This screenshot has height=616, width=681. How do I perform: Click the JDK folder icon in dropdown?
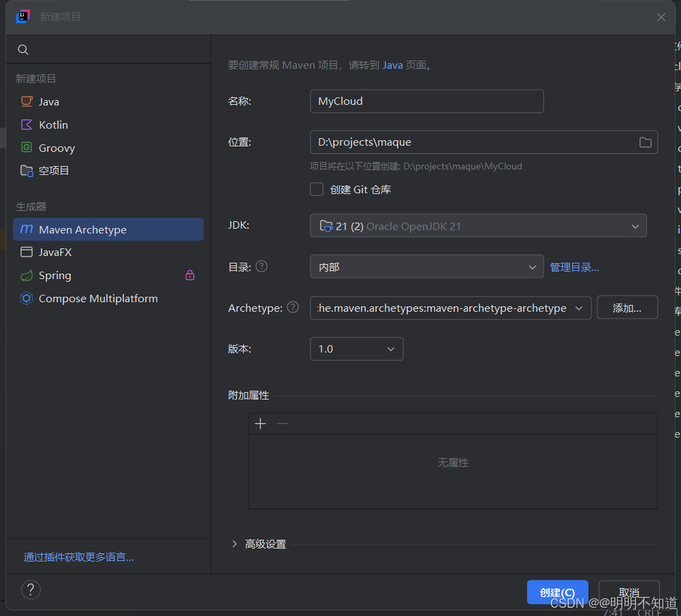[x=326, y=226]
